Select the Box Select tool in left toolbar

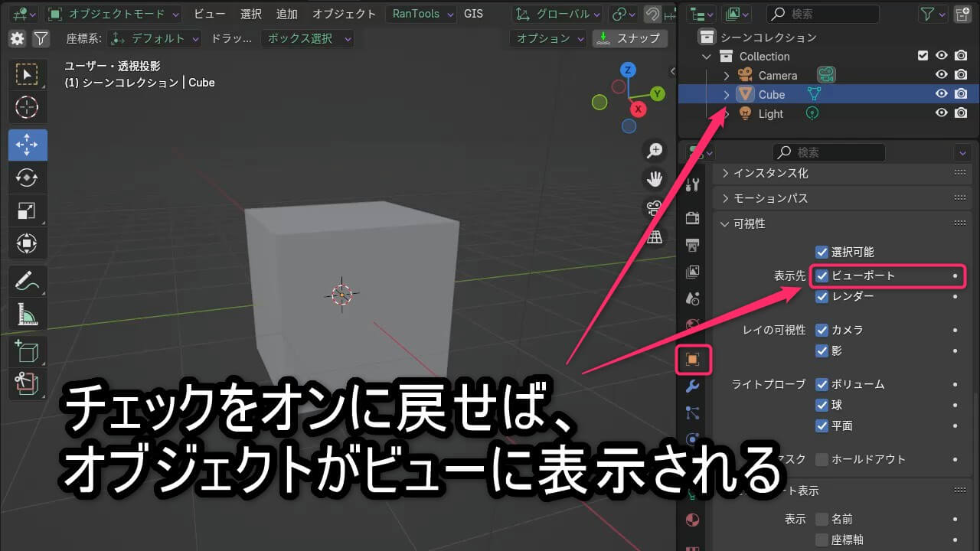tap(28, 74)
